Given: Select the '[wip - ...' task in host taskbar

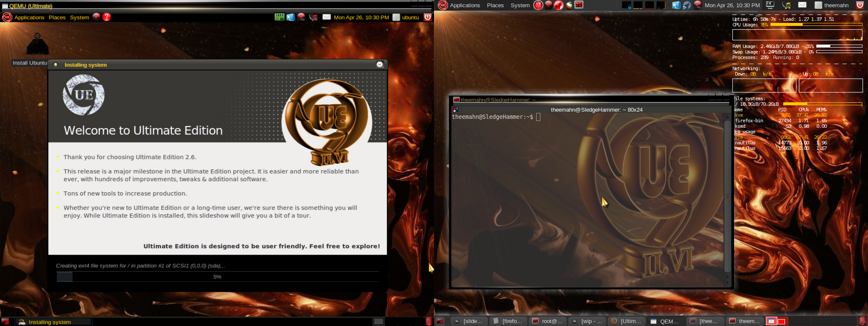Looking at the screenshot, I should [587, 321].
